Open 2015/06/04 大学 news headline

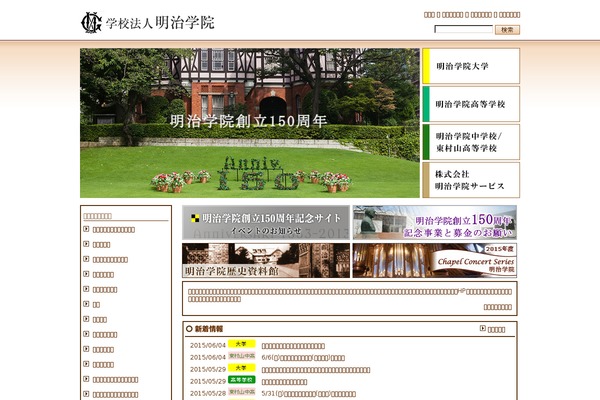pos(293,346)
